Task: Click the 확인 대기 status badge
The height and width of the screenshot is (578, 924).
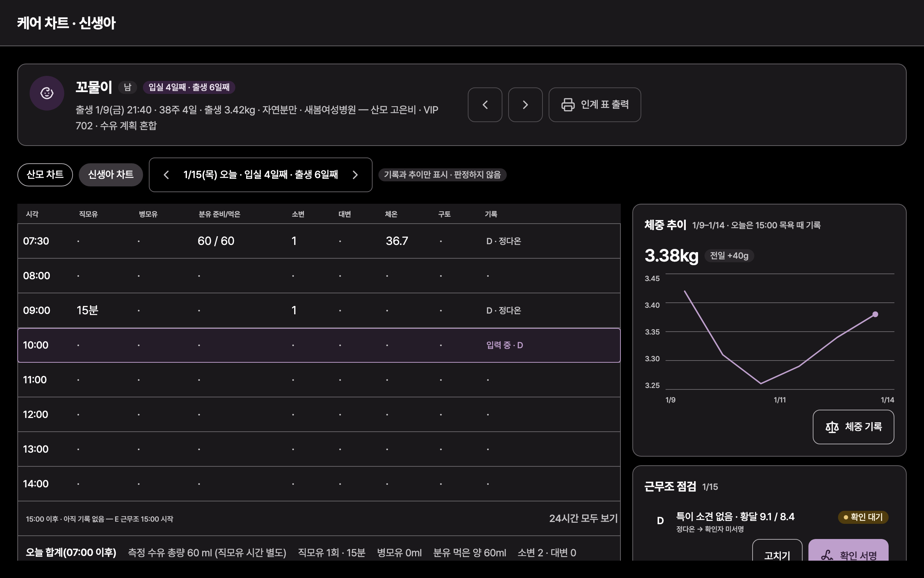Action: [x=863, y=517]
